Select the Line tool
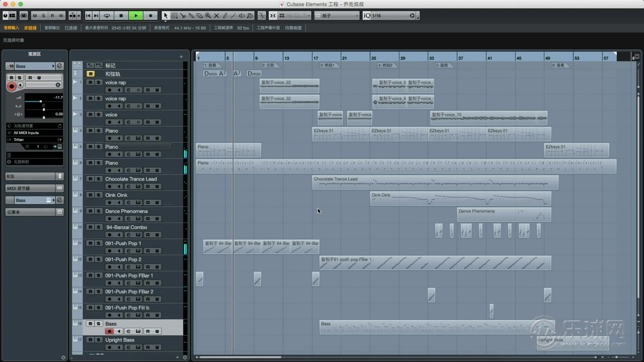This screenshot has height=362, width=644. (233, 16)
